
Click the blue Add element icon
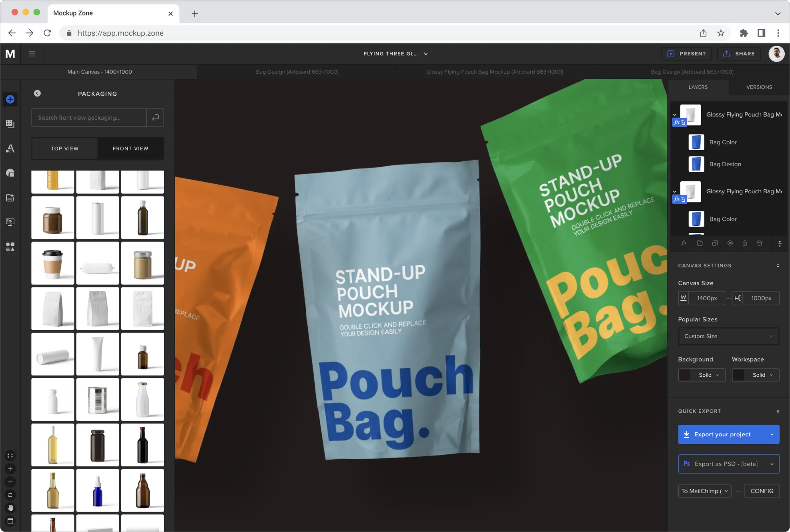(x=10, y=99)
